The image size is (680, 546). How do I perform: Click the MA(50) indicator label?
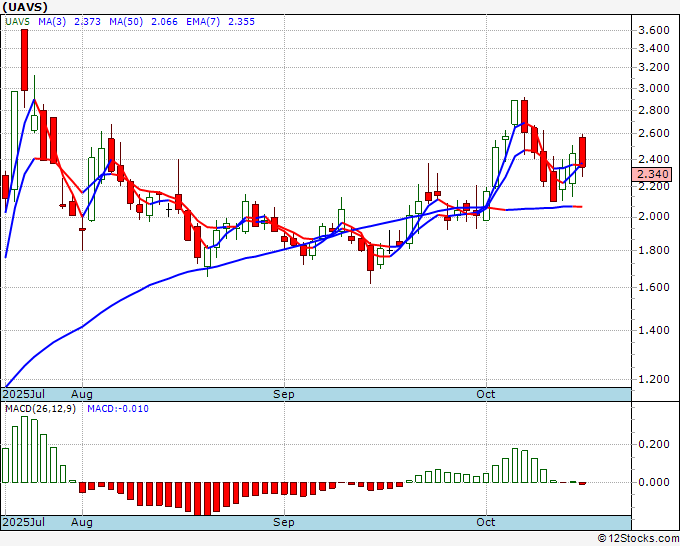pyautogui.click(x=126, y=22)
